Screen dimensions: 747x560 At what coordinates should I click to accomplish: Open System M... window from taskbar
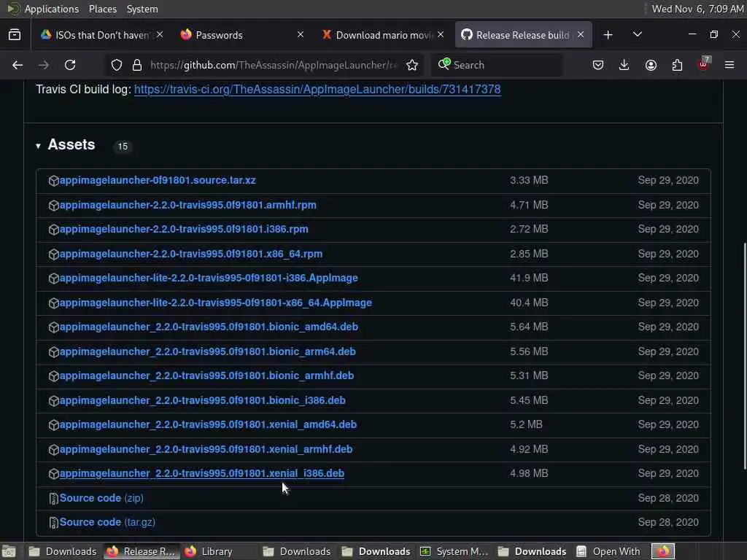point(454,551)
